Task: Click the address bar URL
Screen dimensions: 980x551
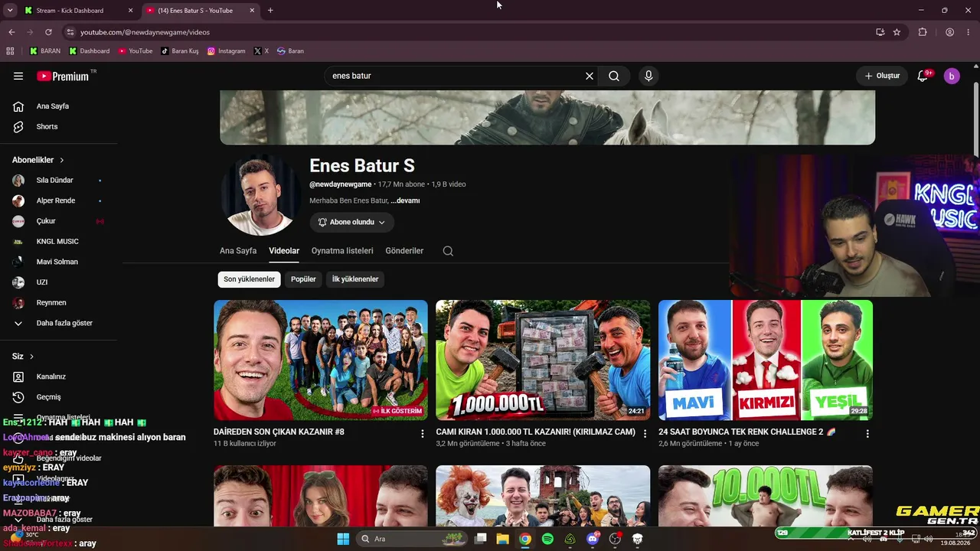Action: 145,32
